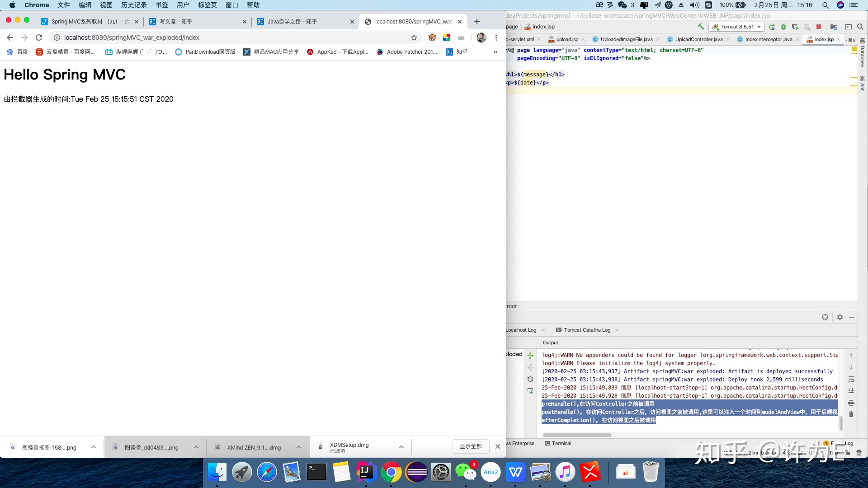Expand the XDMSetup.dmg download options chevron
Image resolution: width=868 pixels, height=488 pixels.
[401, 447]
